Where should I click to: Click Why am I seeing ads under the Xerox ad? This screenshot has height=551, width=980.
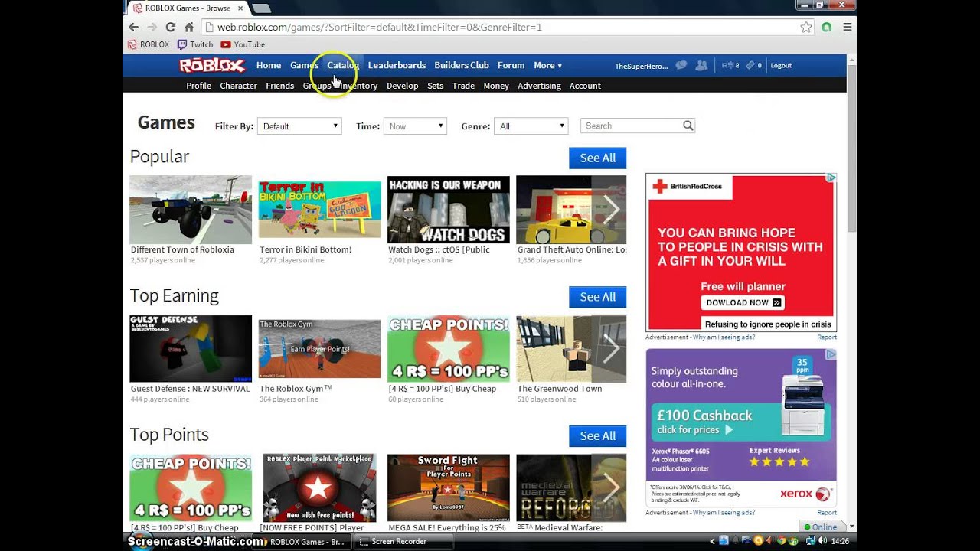[724, 513]
